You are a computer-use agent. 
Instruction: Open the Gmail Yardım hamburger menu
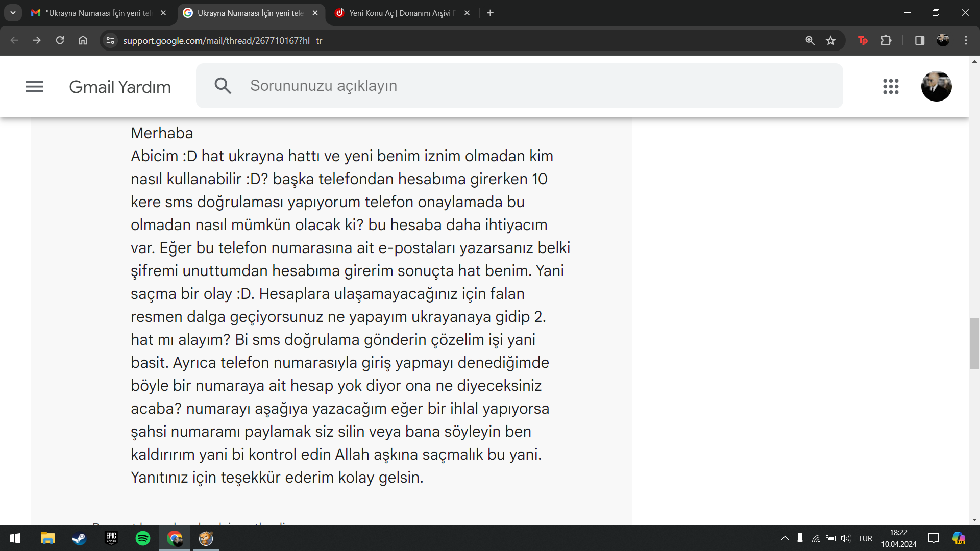(34, 87)
